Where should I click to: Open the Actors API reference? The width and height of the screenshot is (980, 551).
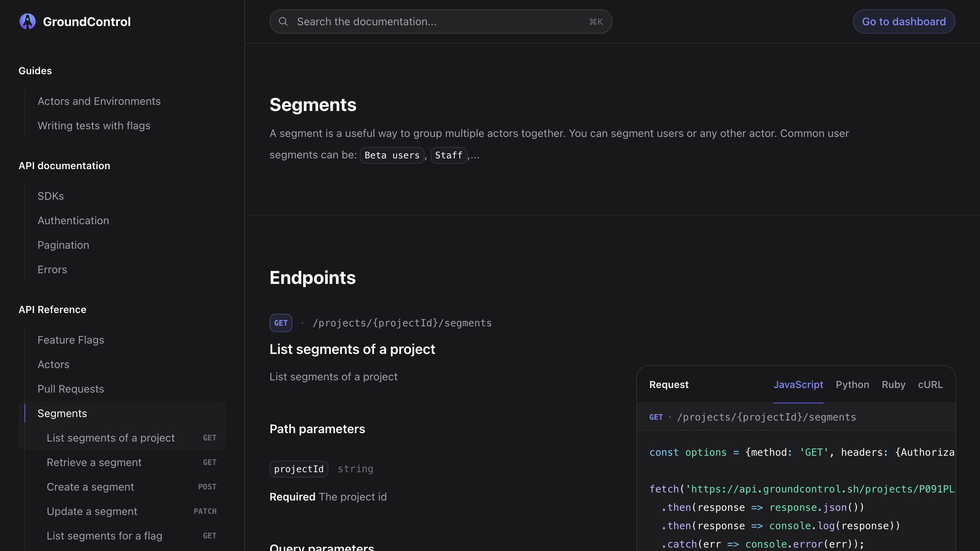(x=53, y=364)
